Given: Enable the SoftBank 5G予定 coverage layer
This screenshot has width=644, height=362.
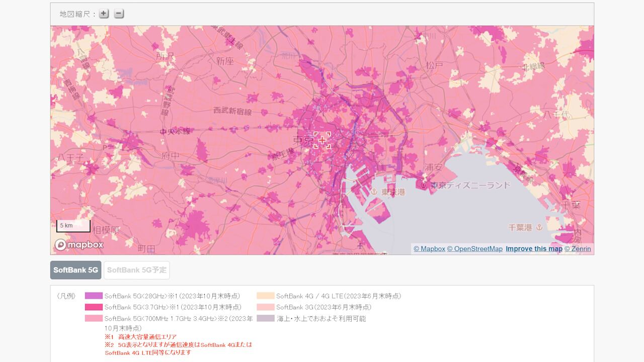Looking at the screenshot, I should coord(136,270).
